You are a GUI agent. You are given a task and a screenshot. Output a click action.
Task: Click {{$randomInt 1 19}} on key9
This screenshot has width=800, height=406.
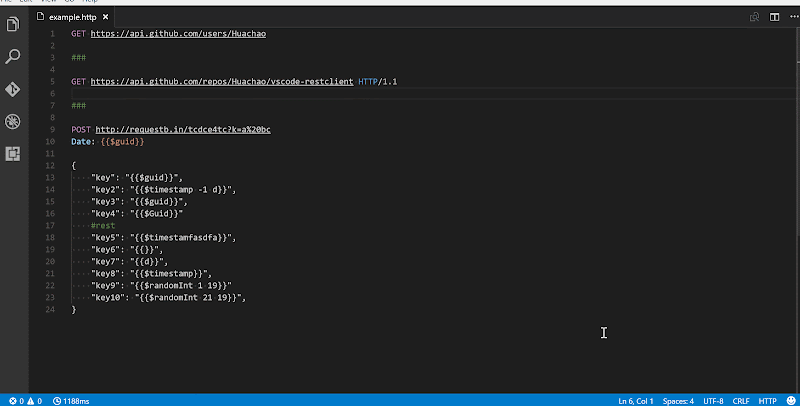point(181,285)
